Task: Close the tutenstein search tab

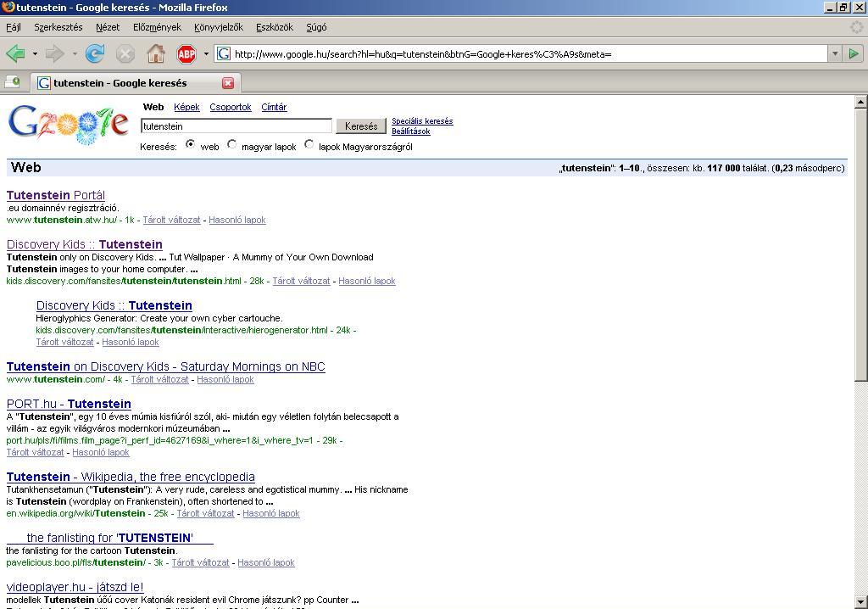Action: (x=228, y=83)
